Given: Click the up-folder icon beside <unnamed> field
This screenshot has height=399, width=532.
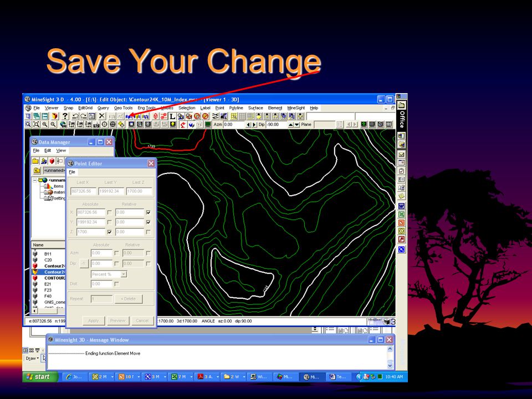Looking at the screenshot, I should [37, 170].
